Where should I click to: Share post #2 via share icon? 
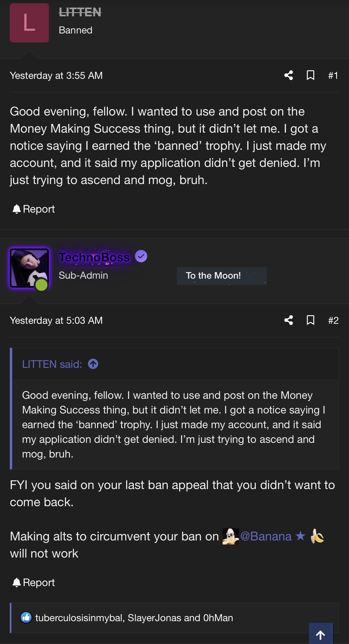coord(288,320)
